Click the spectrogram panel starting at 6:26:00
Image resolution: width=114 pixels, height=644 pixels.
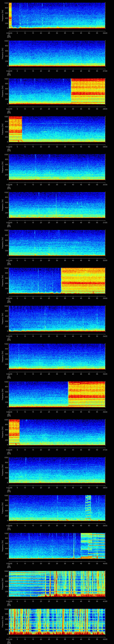pos(57,53)
